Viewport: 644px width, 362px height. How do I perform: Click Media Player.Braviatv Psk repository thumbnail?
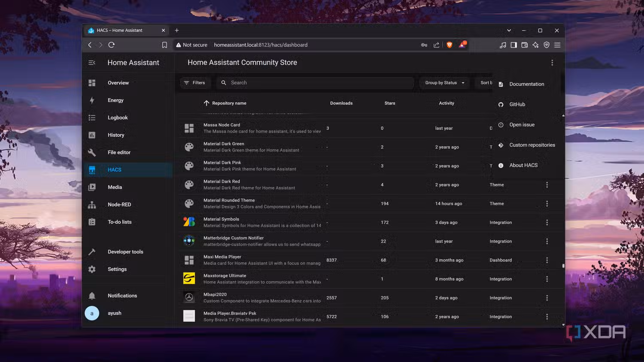coord(189,316)
